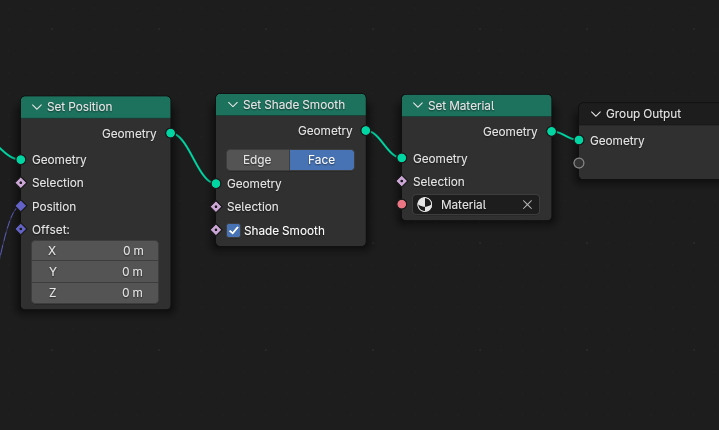Open the Material selector field
The height and width of the screenshot is (430, 719).
point(476,204)
